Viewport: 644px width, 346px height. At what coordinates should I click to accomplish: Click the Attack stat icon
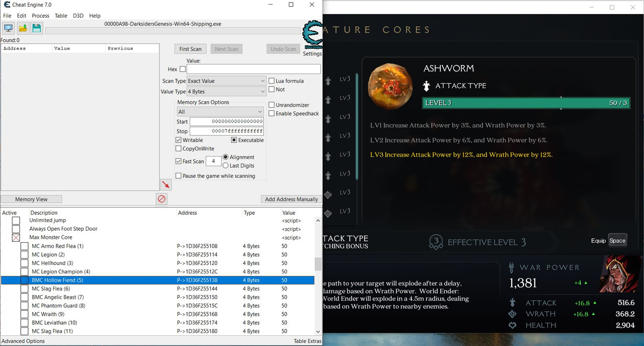[513, 303]
